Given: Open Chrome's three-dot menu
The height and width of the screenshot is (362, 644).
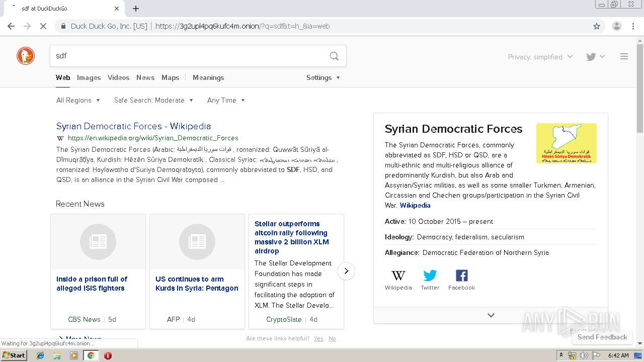Looking at the screenshot, I should coord(633,26).
